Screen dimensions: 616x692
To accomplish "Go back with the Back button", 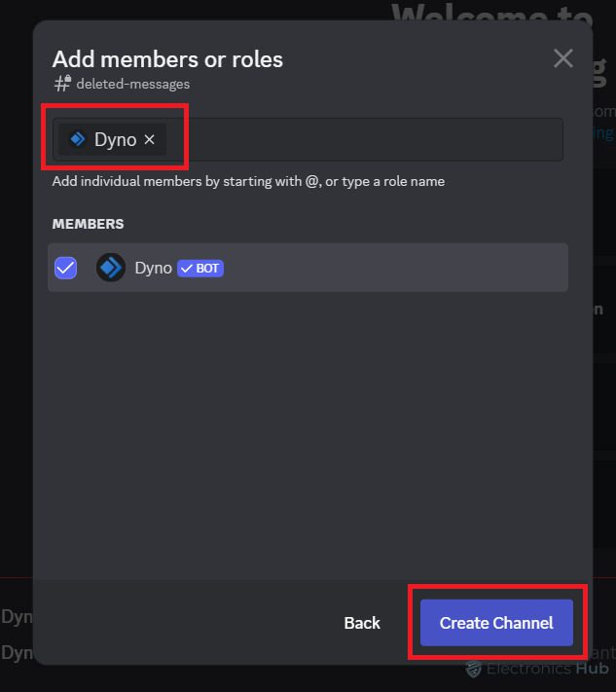I will pyautogui.click(x=362, y=623).
